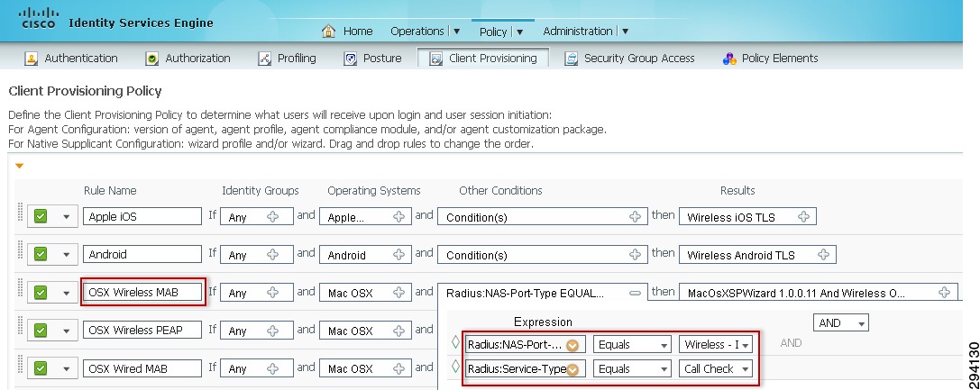Screen dimensions: 980x390
Task: Click plus icon in Android Condition(s) field
Action: (x=635, y=254)
